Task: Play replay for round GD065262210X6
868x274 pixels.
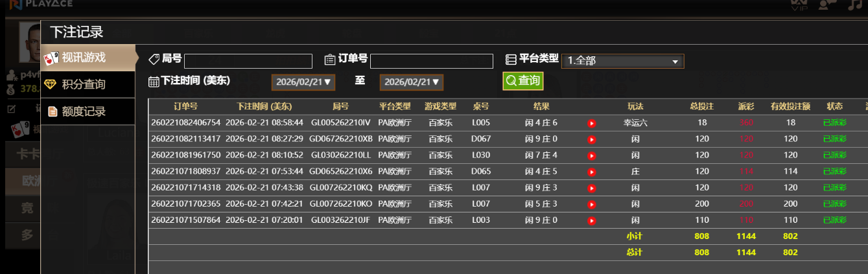Action: (x=591, y=172)
